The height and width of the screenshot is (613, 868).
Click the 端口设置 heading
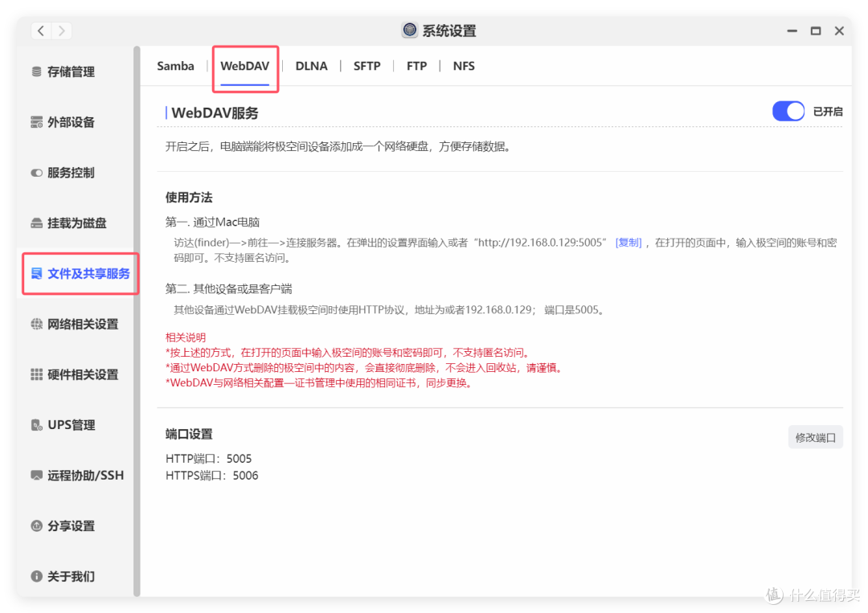(189, 435)
